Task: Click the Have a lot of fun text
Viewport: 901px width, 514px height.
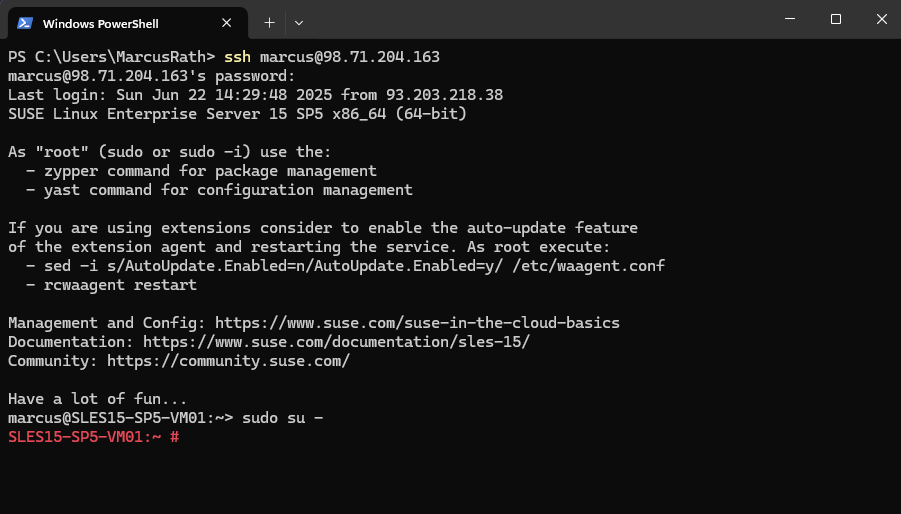Action: tap(97, 399)
